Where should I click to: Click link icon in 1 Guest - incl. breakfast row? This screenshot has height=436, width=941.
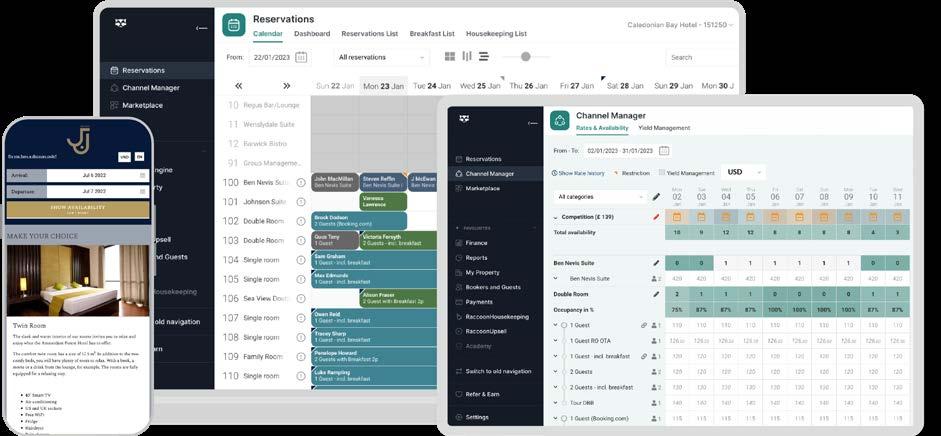644,356
